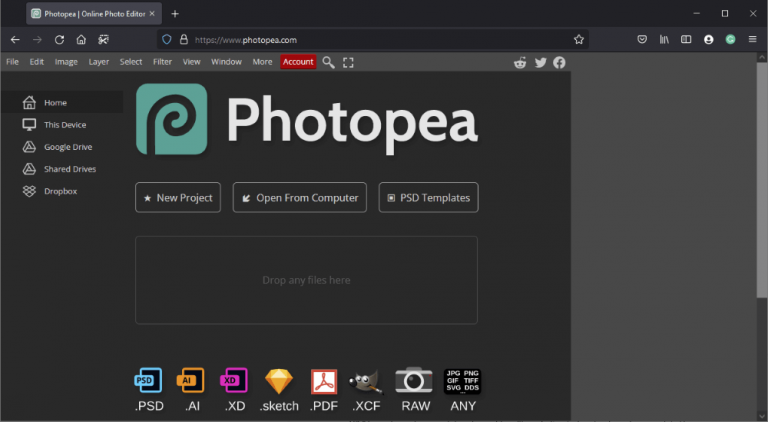This screenshot has height=422, width=768.
Task: Click the screenshot tool icon beside home
Action: click(103, 40)
